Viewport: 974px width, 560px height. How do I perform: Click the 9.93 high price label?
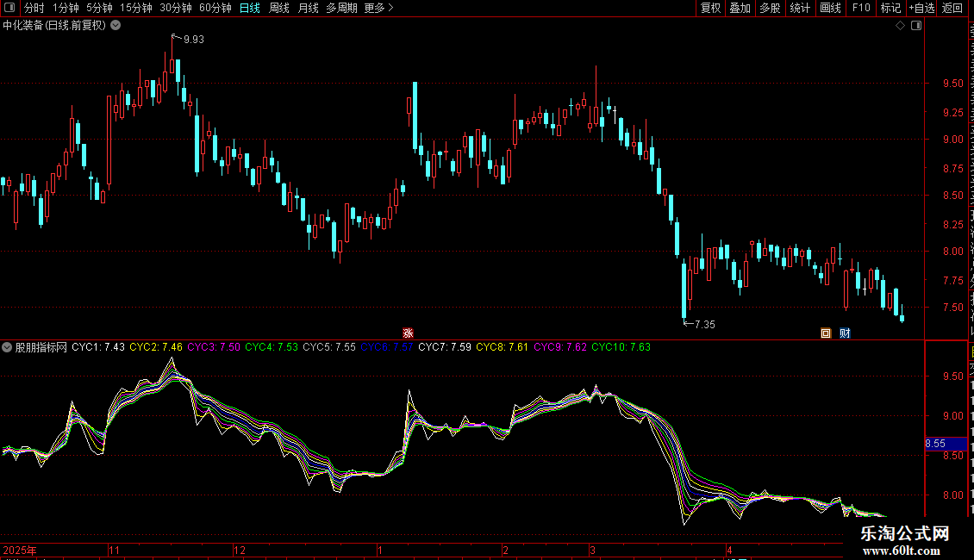tap(194, 40)
